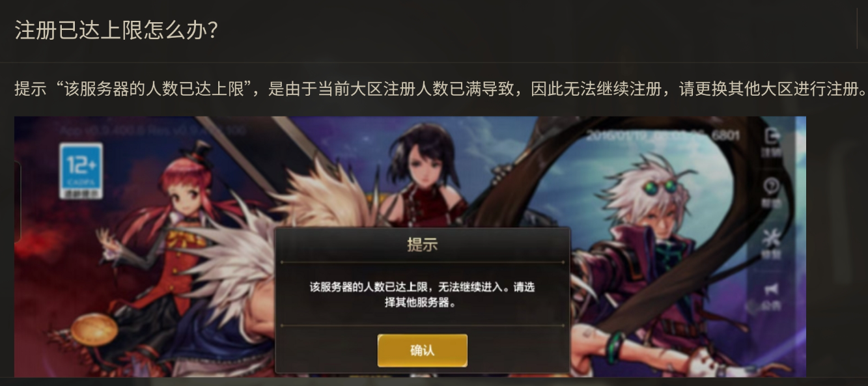This screenshot has height=386, width=868.
Task: Select the 修复 repair tools icon
Action: coord(772,244)
